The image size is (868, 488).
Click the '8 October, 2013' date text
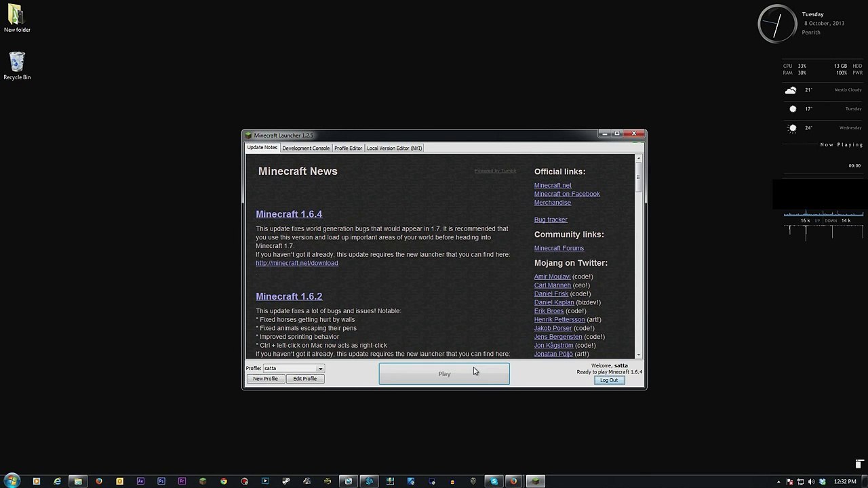[824, 23]
